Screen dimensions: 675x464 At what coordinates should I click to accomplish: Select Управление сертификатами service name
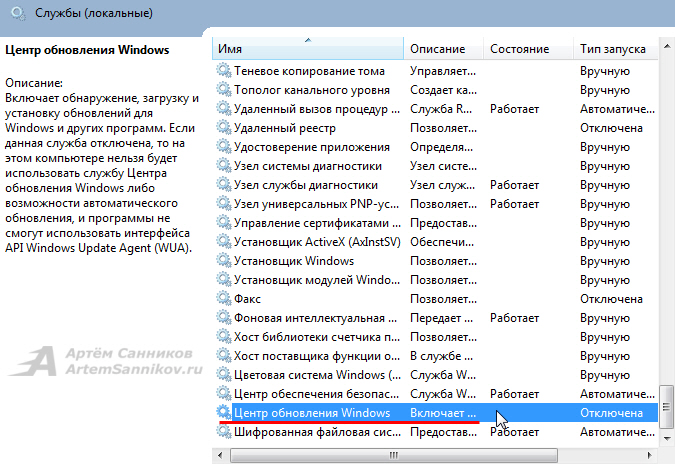tap(317, 223)
